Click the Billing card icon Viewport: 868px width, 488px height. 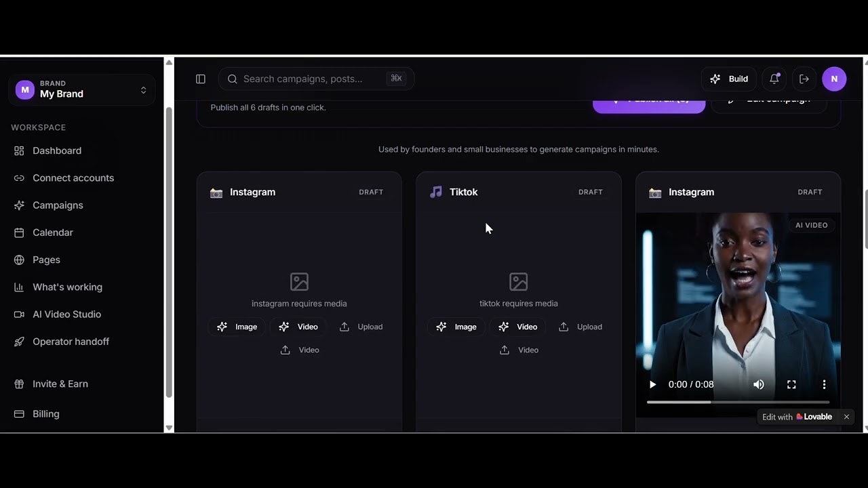19,413
